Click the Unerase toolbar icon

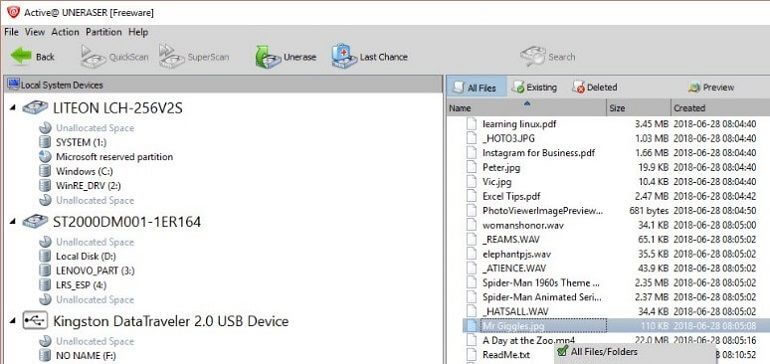(x=268, y=56)
